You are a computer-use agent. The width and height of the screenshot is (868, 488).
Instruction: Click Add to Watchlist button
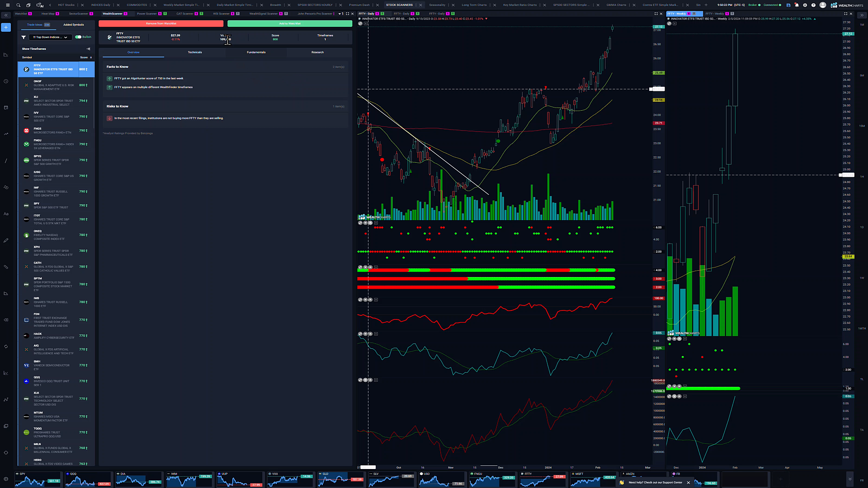(x=290, y=23)
